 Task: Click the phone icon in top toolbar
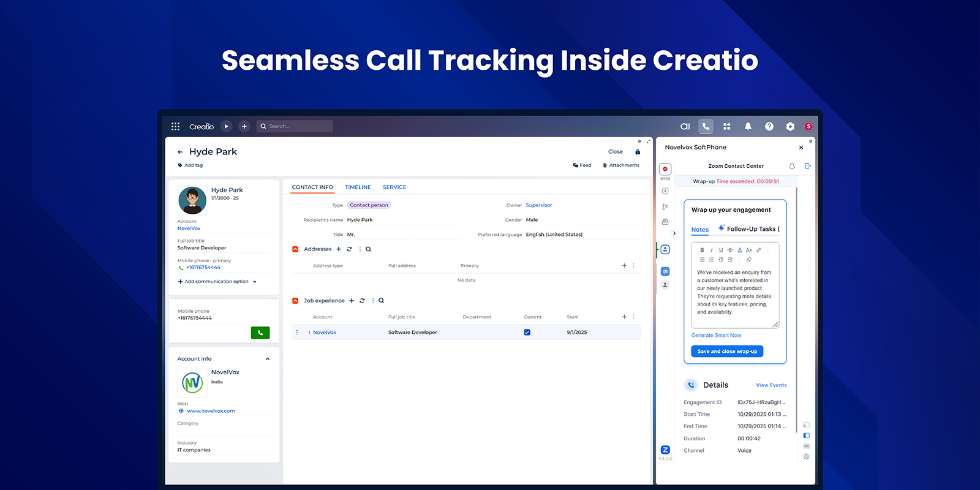(x=706, y=126)
